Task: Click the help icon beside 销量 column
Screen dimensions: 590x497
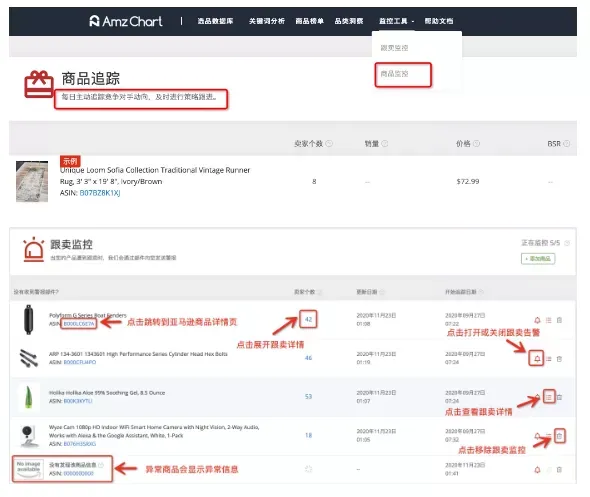Action: point(385,143)
